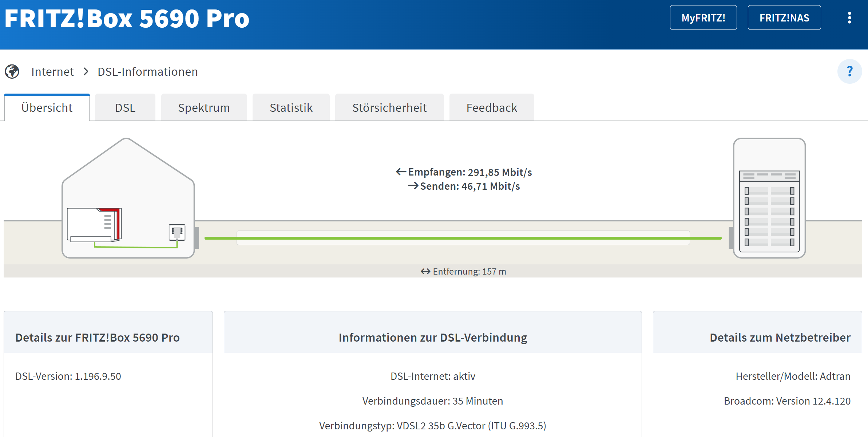Open the help question mark icon

pyautogui.click(x=849, y=71)
